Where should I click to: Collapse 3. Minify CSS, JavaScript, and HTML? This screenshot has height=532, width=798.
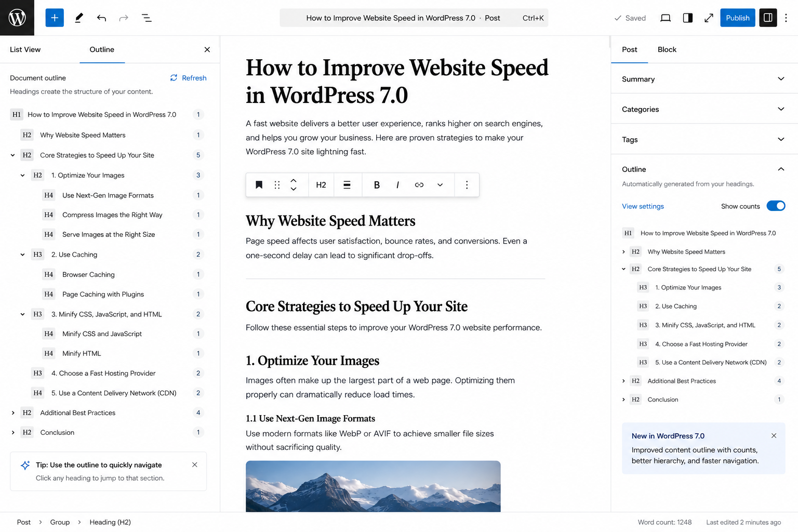[x=23, y=314]
